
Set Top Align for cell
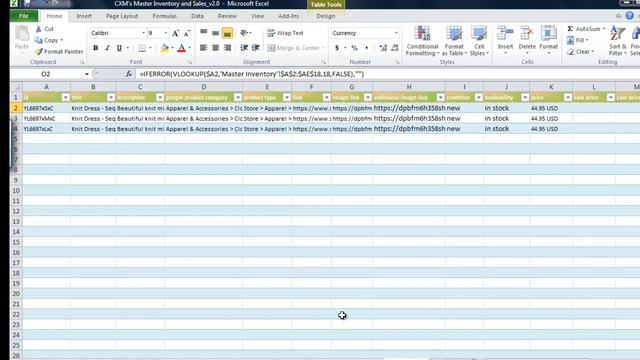(204, 33)
